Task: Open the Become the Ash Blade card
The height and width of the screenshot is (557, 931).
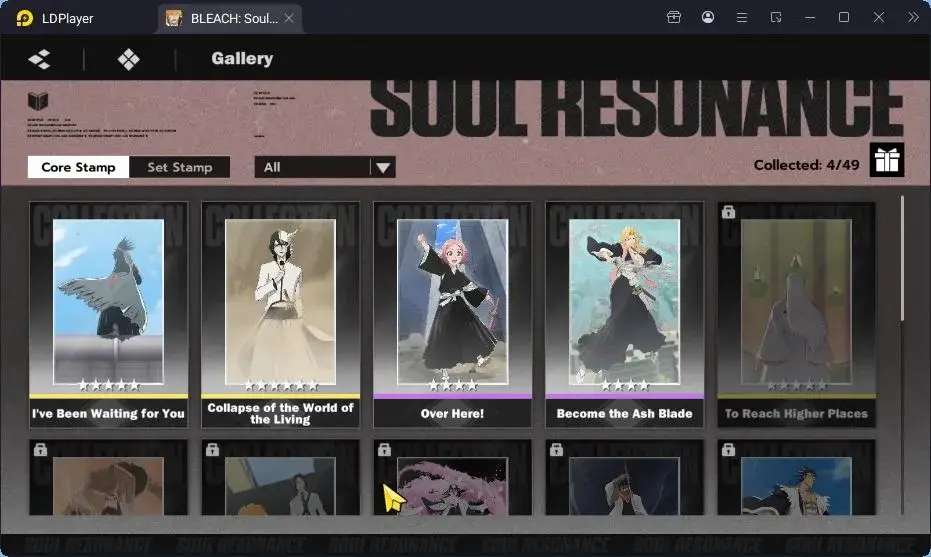Action: point(625,315)
